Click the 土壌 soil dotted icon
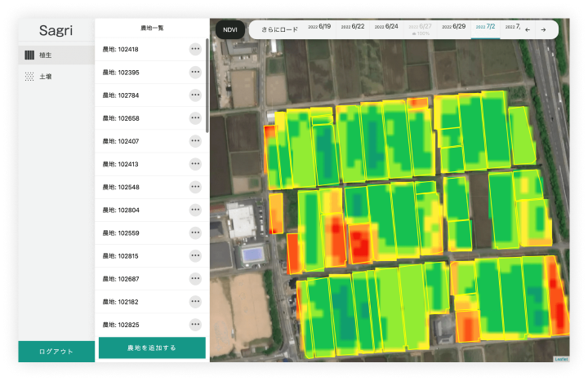588x381 pixels. pos(29,77)
